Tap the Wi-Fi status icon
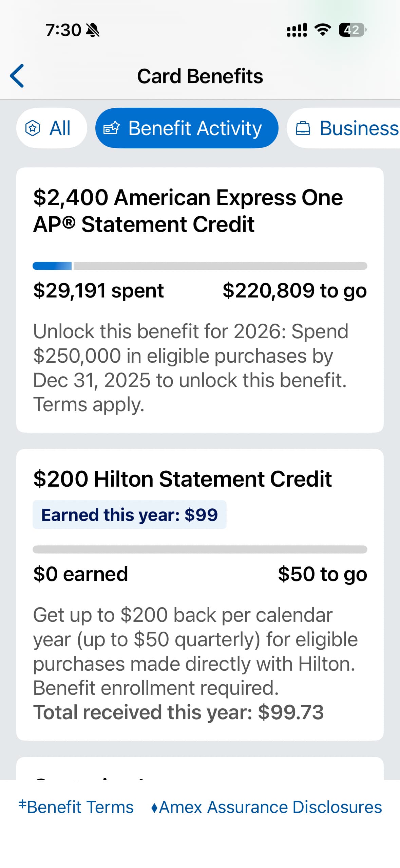 point(323,30)
